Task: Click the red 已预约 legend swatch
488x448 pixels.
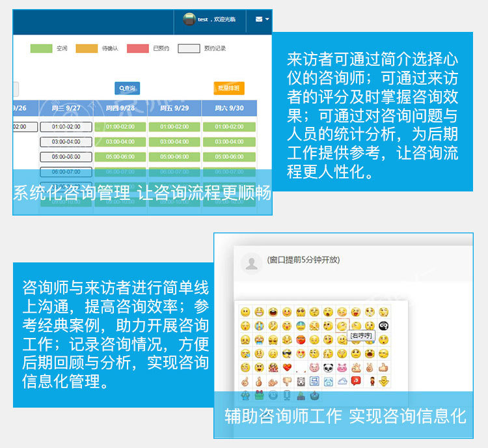Action: (138, 49)
